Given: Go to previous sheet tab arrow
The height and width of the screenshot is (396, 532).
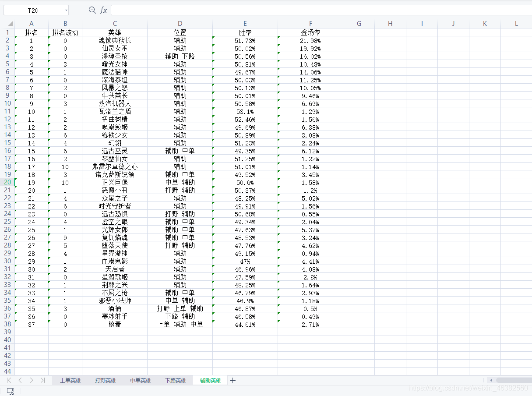Looking at the screenshot, I should click(x=20, y=380).
